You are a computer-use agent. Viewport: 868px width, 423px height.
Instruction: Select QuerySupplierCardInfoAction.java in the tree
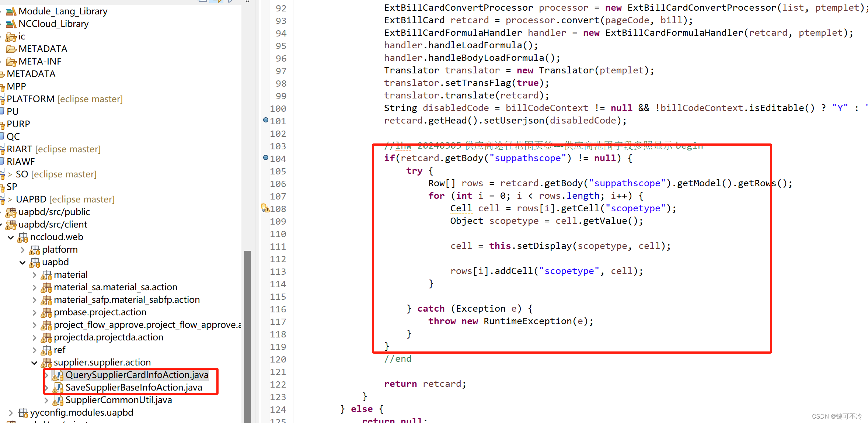pyautogui.click(x=137, y=375)
